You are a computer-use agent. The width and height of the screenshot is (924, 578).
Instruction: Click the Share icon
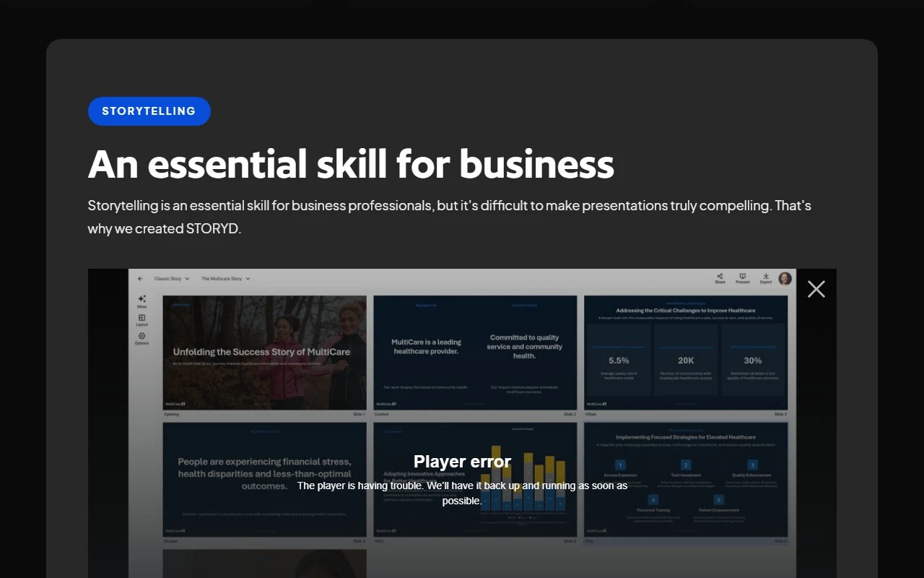pyautogui.click(x=720, y=278)
